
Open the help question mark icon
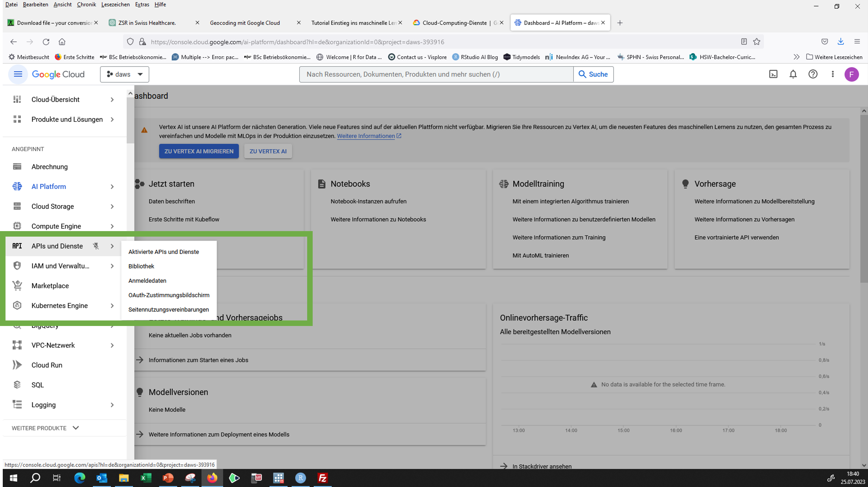point(813,74)
